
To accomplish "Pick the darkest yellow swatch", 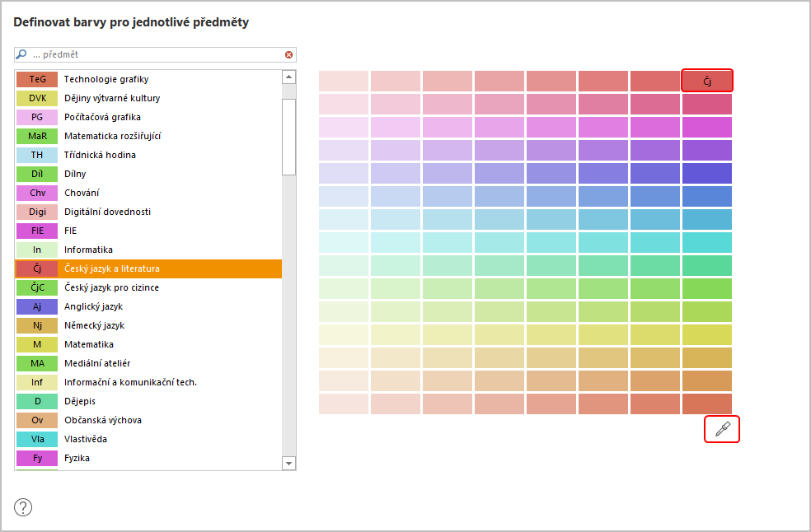I will click(x=707, y=334).
